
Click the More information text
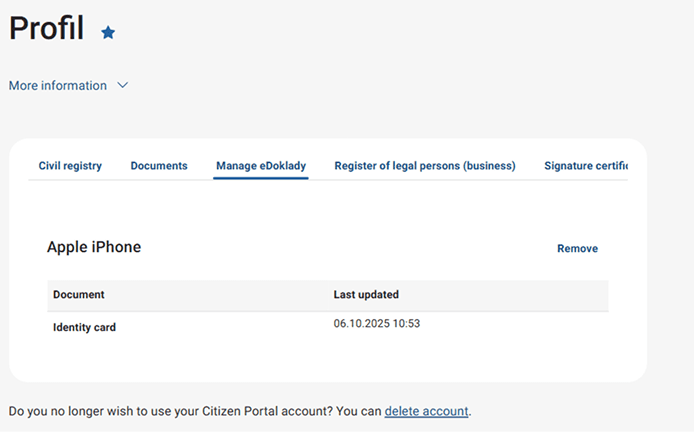[x=58, y=86]
